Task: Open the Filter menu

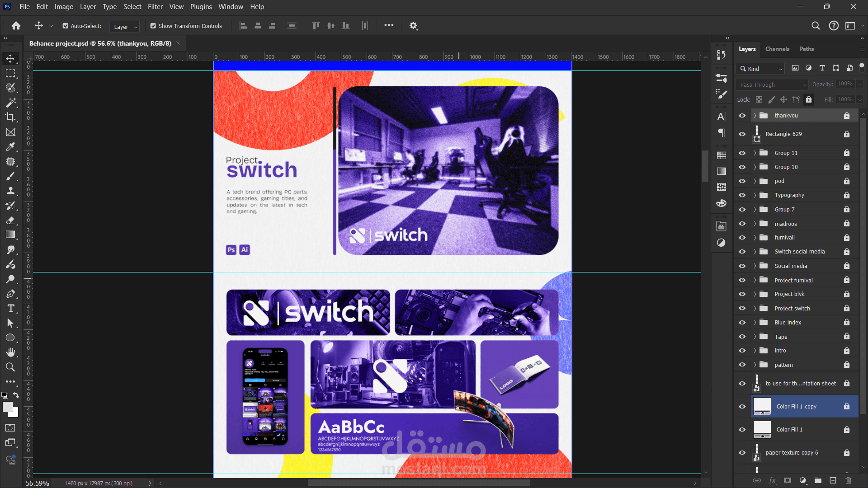Action: point(155,7)
